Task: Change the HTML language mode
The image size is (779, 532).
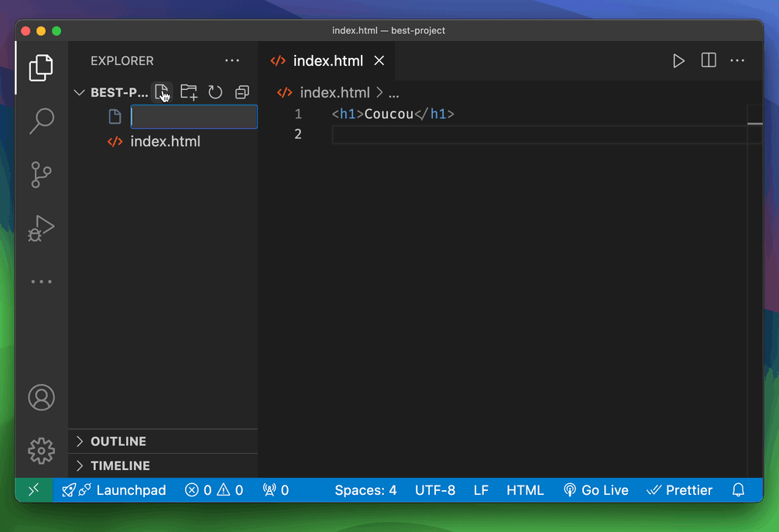Action: 525,490
